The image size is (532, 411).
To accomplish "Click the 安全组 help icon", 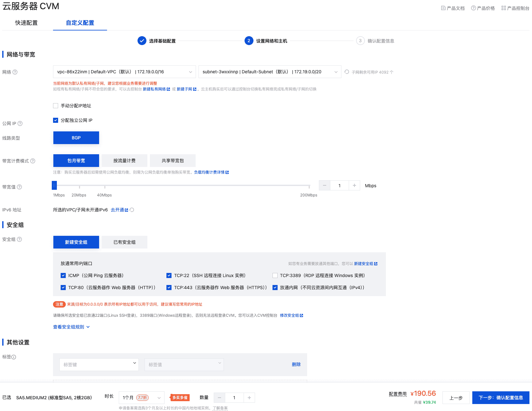I will (19, 239).
